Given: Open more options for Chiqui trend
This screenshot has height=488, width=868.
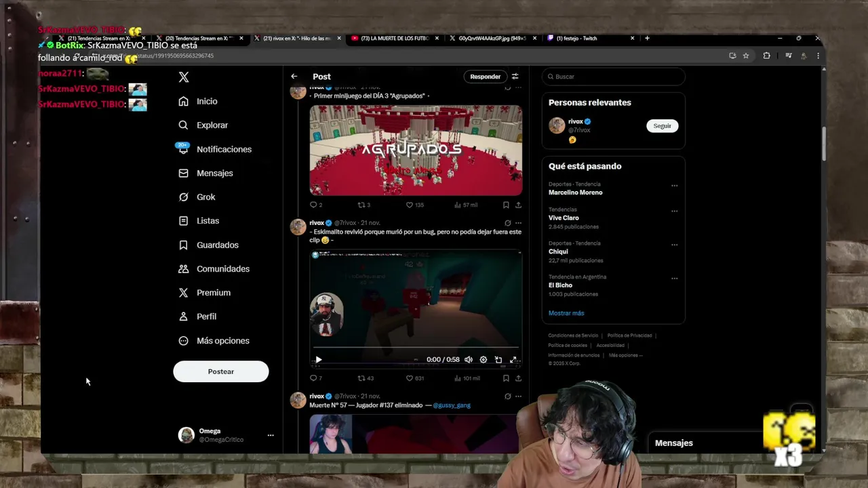Looking at the screenshot, I should click(x=674, y=245).
